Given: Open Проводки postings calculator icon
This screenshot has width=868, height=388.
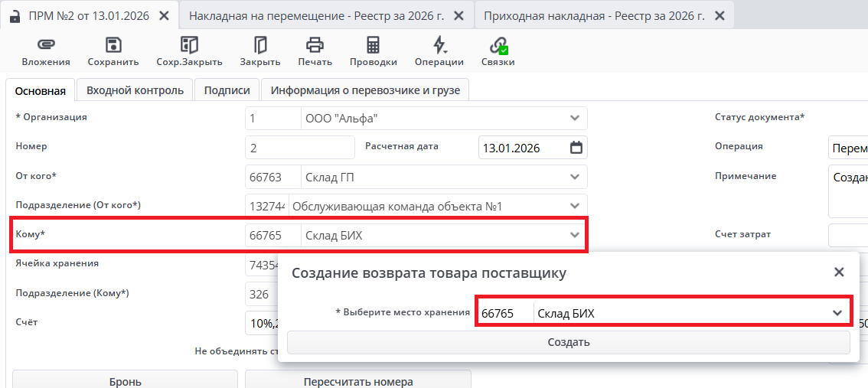Looking at the screenshot, I should tap(373, 45).
